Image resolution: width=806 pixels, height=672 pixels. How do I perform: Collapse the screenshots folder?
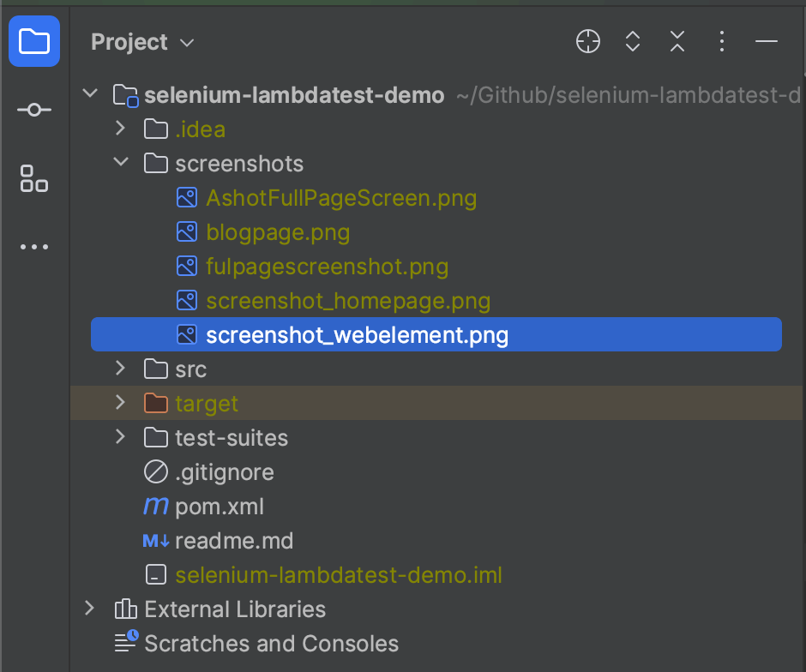(121, 163)
